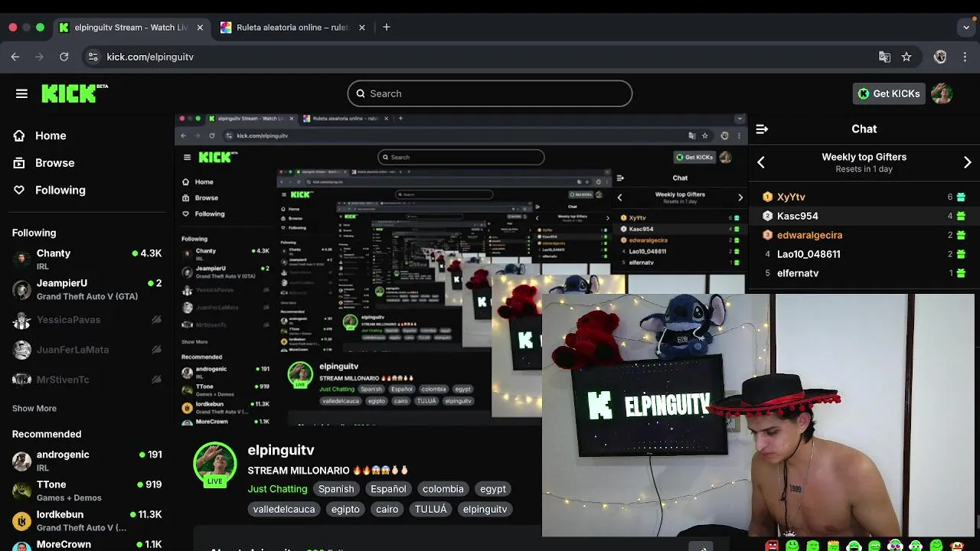Viewport: 980px width, 551px height.
Task: Go back using the browser back arrow
Action: tap(15, 57)
